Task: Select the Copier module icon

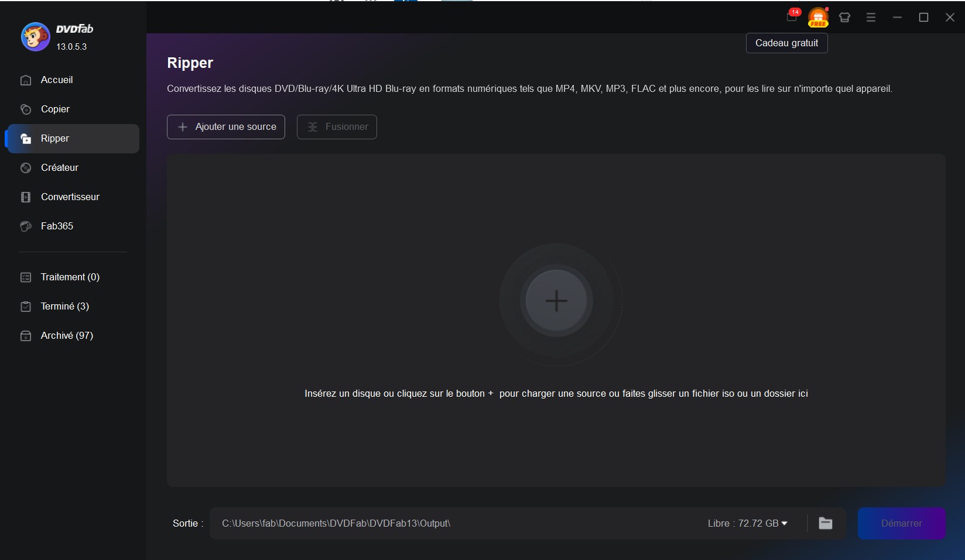Action: pyautogui.click(x=26, y=109)
